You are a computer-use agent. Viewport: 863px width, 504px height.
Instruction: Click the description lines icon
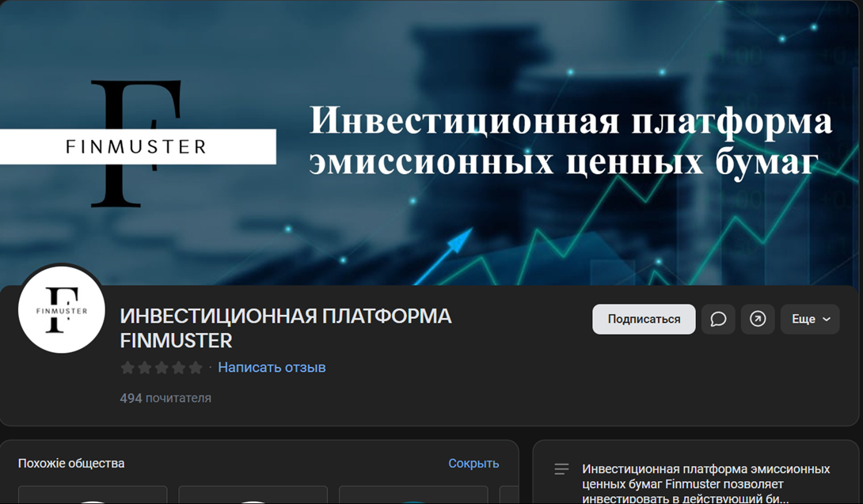click(561, 468)
